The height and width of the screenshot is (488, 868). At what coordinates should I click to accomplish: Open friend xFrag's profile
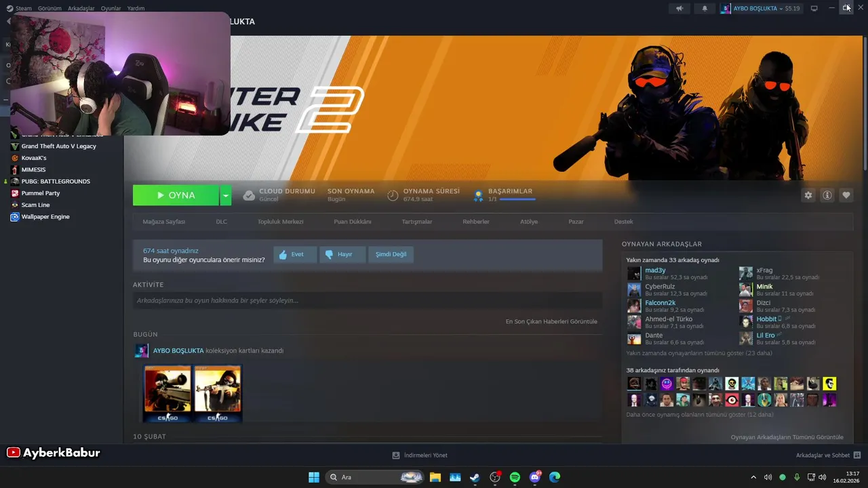[764, 270]
